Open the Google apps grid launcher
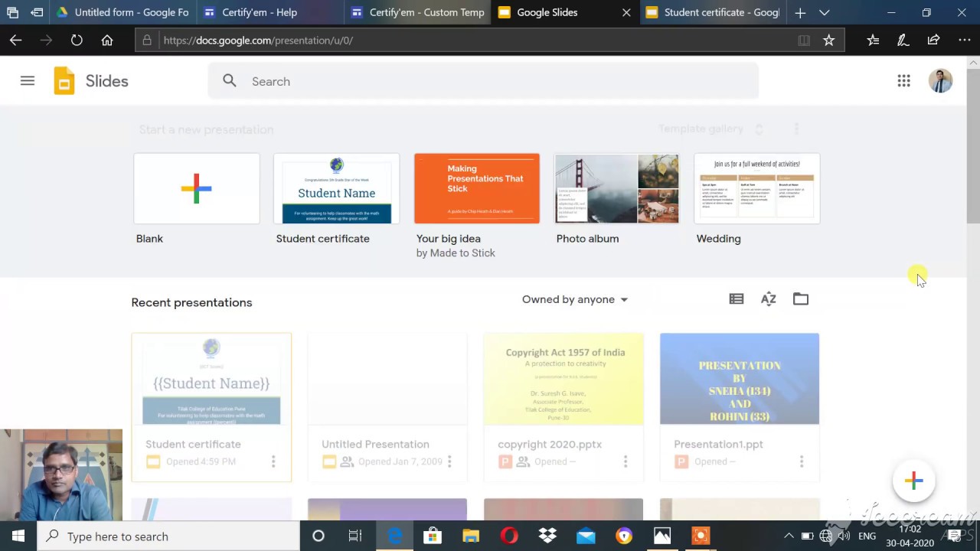The width and height of the screenshot is (980, 551). 903,81
